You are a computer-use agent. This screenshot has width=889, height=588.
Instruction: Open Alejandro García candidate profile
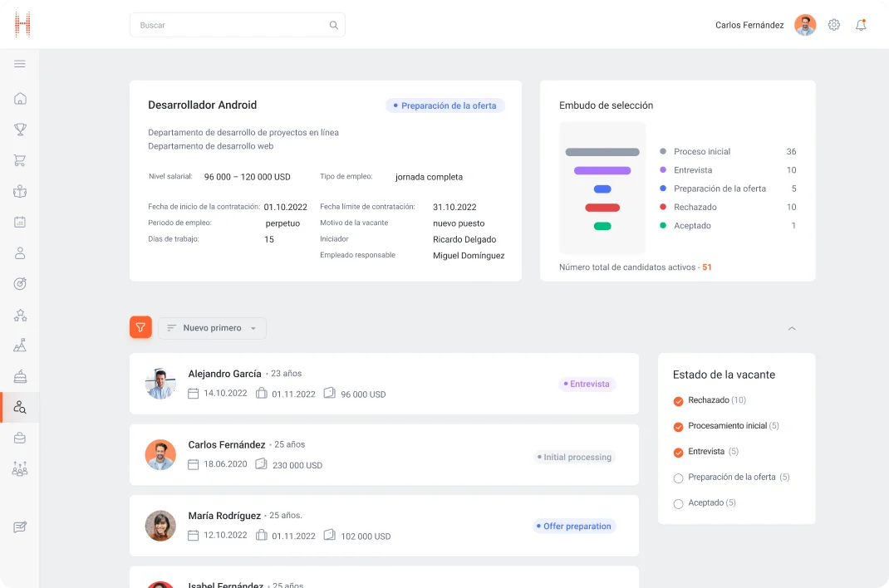coord(224,374)
